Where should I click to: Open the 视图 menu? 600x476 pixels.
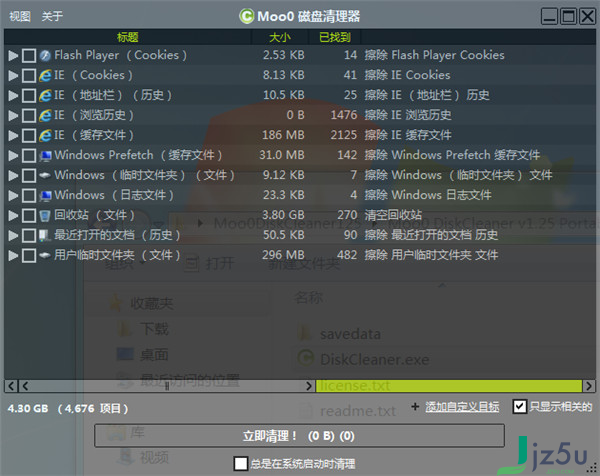click(20, 16)
